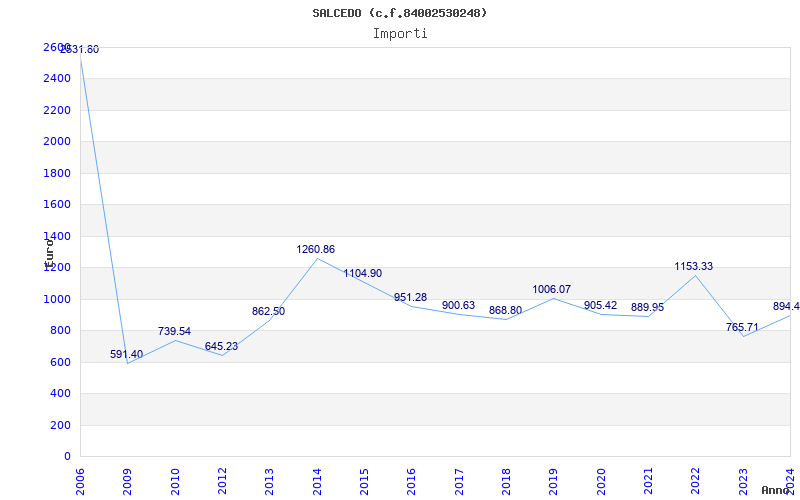800x500 pixels.
Task: Click the Importi subtitle
Action: (x=400, y=34)
